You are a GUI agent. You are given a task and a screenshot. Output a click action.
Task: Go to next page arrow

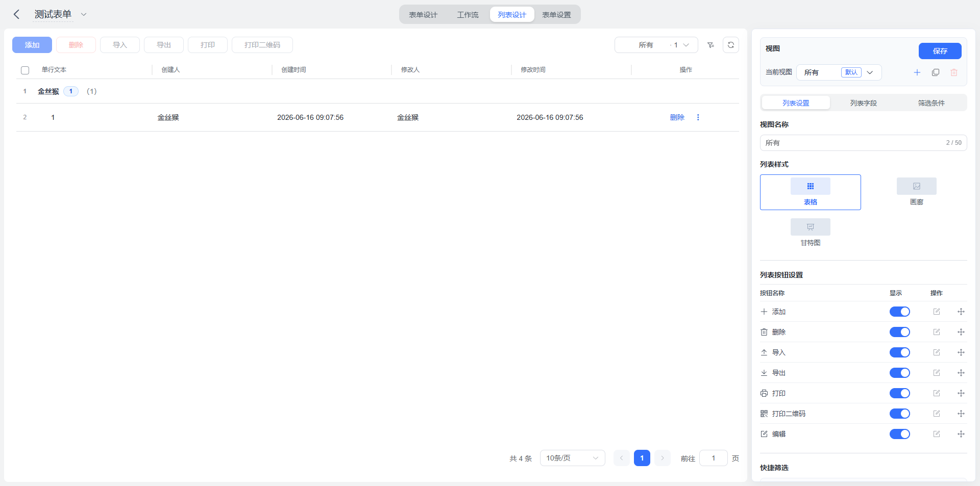coord(663,458)
